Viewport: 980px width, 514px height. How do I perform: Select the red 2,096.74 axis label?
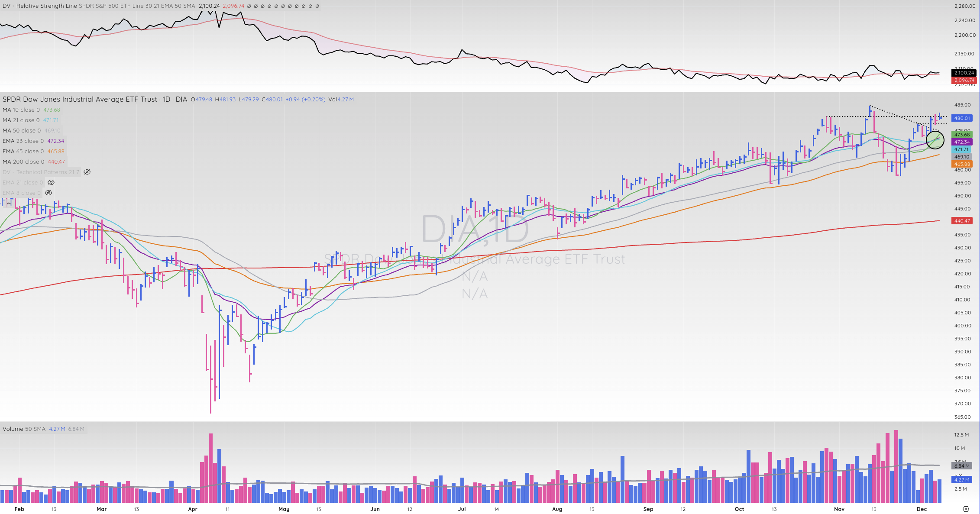964,80
